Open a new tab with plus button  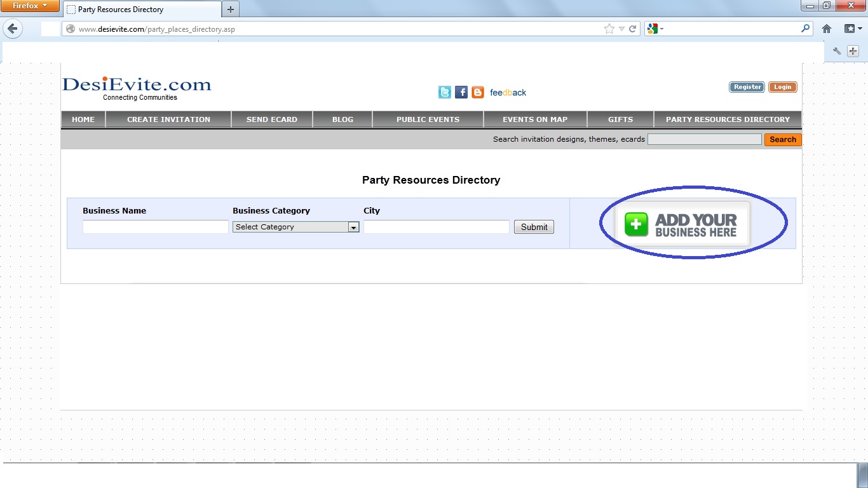[x=231, y=10]
